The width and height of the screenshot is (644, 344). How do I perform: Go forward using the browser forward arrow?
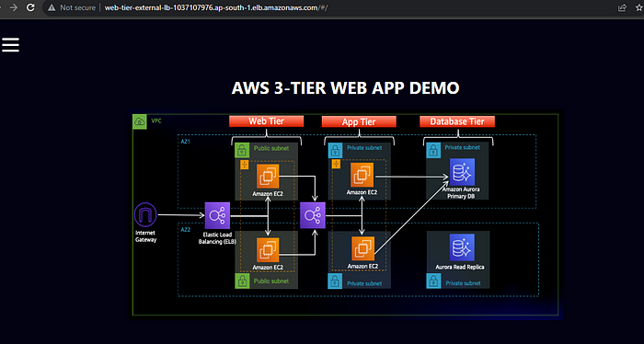click(14, 7)
